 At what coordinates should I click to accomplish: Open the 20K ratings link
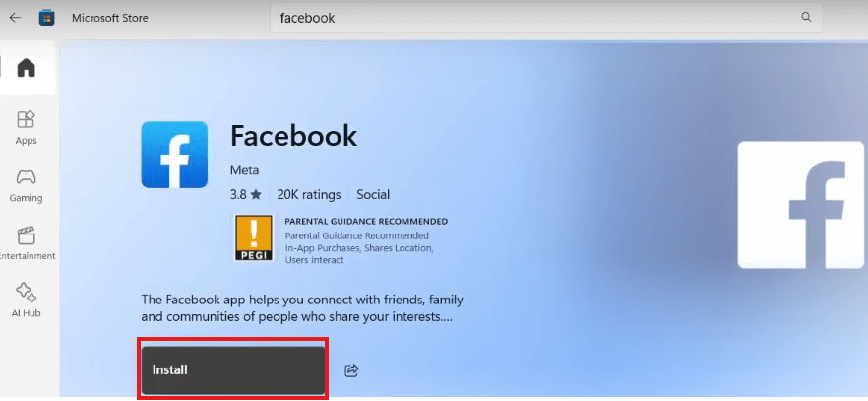click(309, 194)
